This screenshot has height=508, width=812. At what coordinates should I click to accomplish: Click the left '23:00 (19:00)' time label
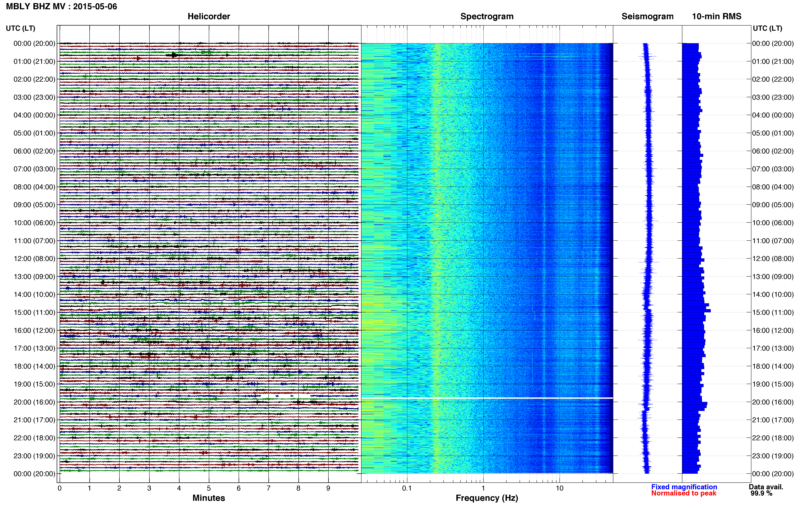(34, 456)
